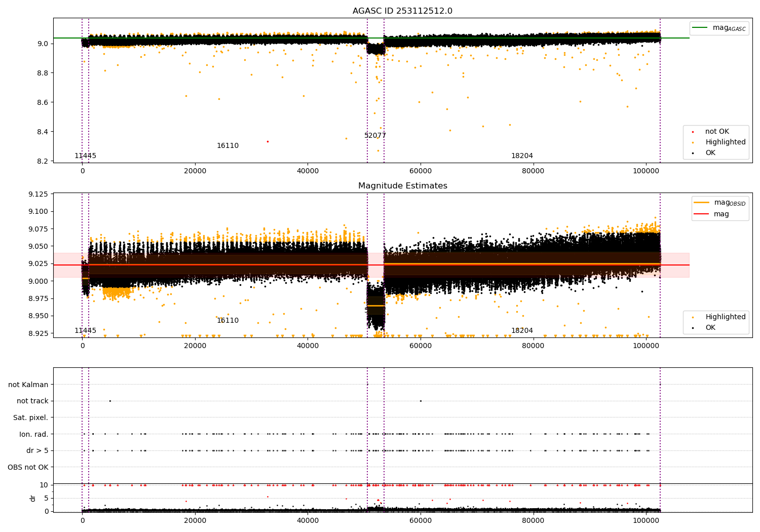
Task: Click the "Sat. pixel." row label
Action: click(31, 418)
